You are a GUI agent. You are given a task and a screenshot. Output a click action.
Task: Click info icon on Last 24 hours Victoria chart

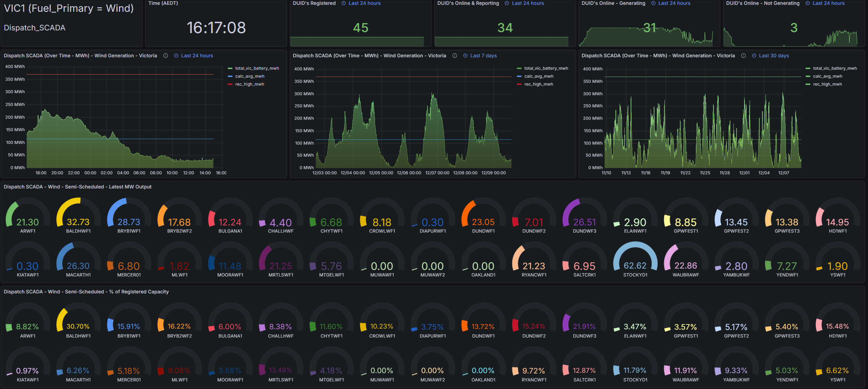[x=166, y=56]
